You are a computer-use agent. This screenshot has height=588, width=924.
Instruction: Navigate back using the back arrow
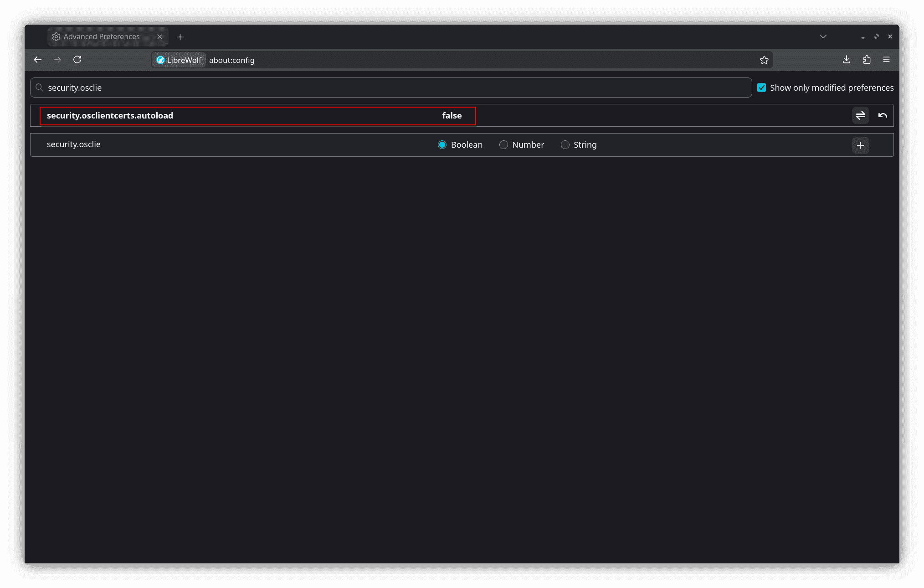click(37, 60)
